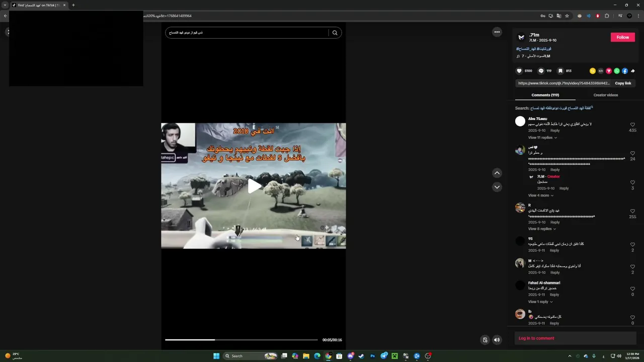Viewport: 644px width, 362px height.
Task: Show hidden system tray icons chevron
Action: point(570,356)
